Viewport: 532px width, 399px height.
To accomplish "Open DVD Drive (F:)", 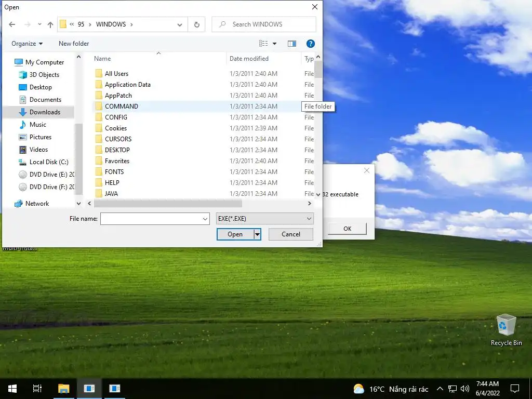I will pyautogui.click(x=46, y=187).
